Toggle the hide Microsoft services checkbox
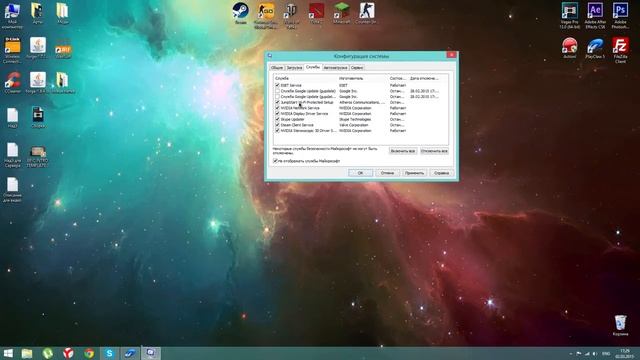The height and width of the screenshot is (360, 640). (275, 161)
